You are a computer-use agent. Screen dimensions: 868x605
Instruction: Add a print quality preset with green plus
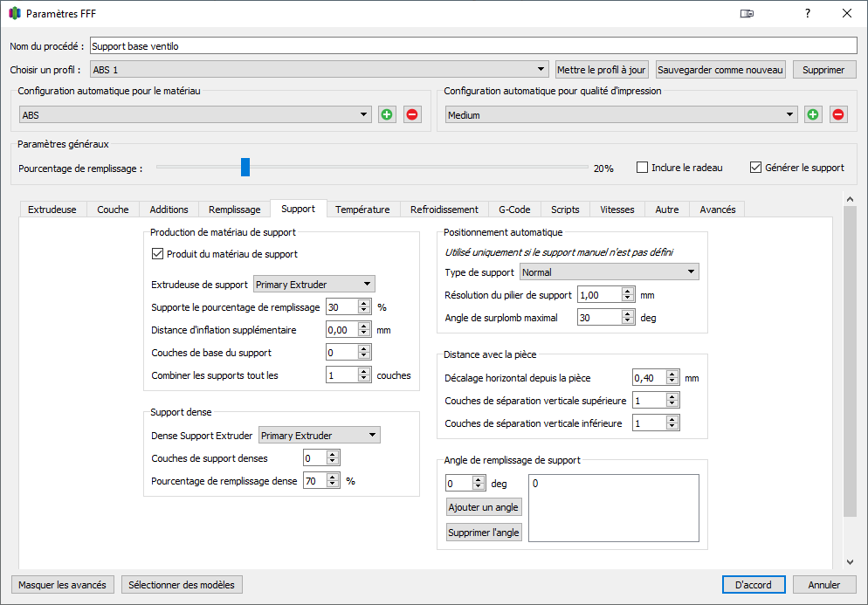click(813, 114)
